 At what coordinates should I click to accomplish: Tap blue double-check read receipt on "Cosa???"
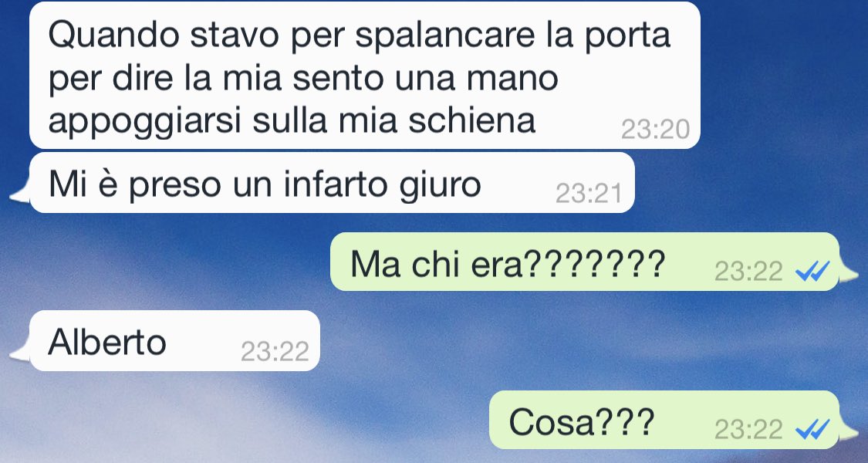point(812,429)
